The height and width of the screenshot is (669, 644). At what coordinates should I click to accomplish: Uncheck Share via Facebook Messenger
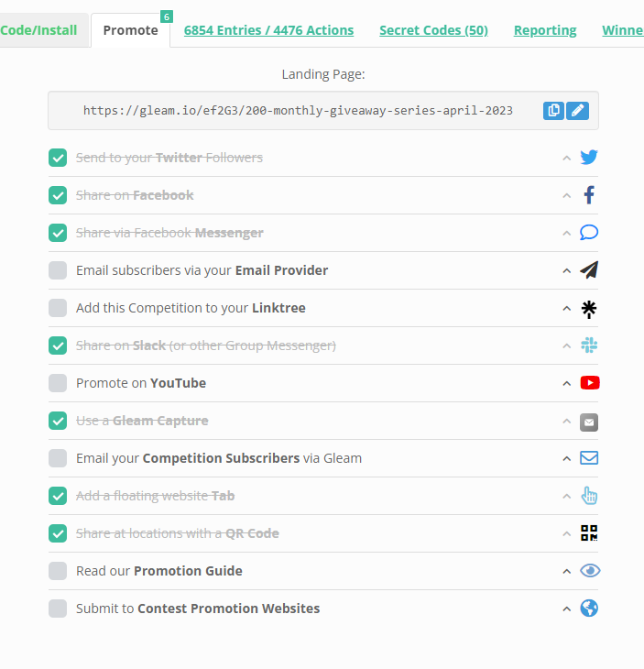tap(58, 233)
